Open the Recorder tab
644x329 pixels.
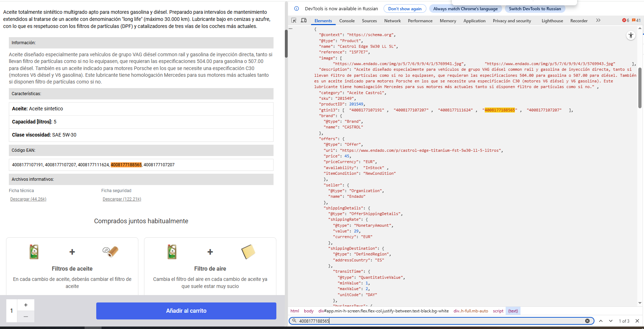tap(579, 21)
